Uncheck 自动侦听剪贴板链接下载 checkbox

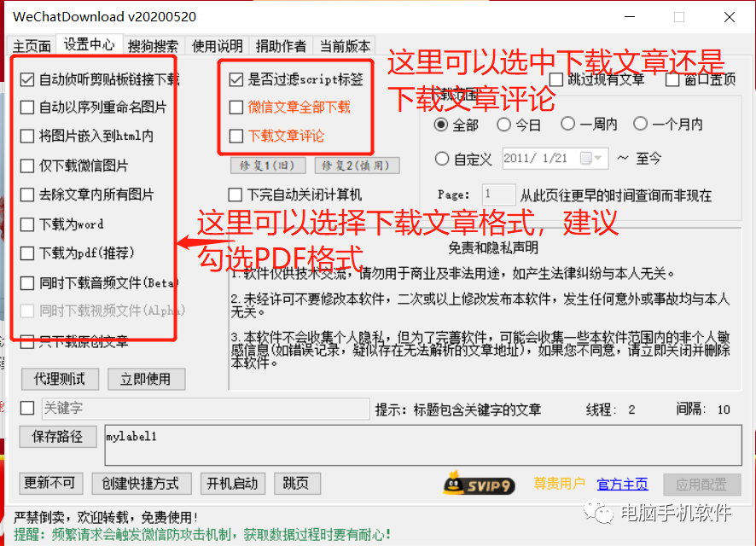(x=27, y=79)
